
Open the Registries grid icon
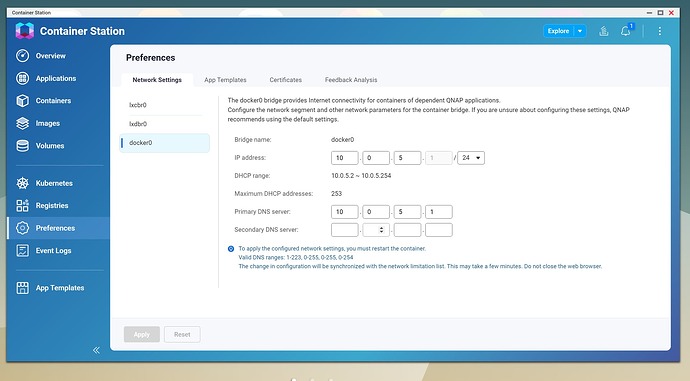[x=22, y=205]
